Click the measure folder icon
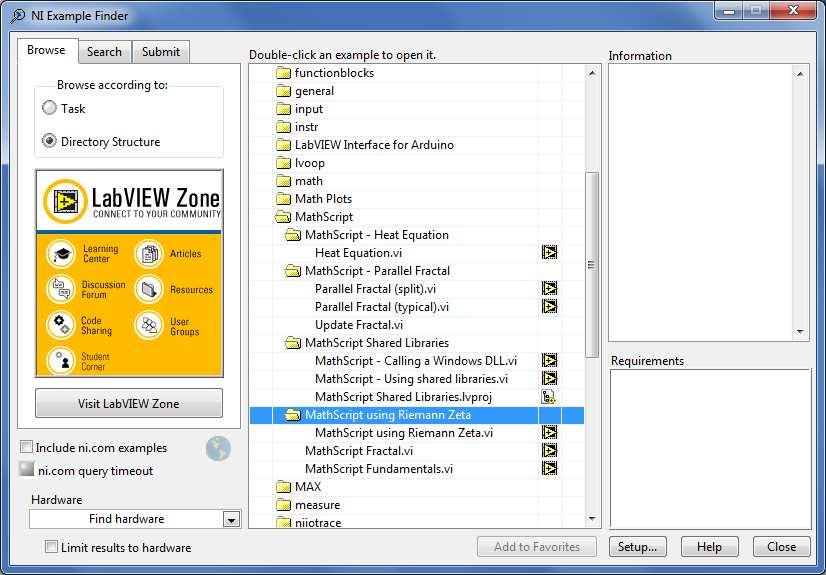 point(283,505)
